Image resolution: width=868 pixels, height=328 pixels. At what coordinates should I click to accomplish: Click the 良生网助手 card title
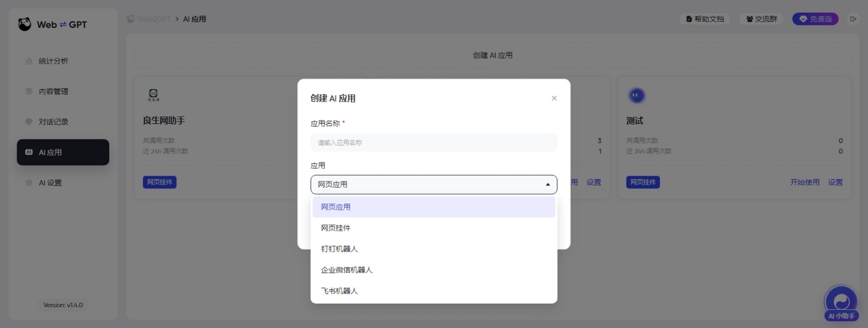tap(164, 121)
